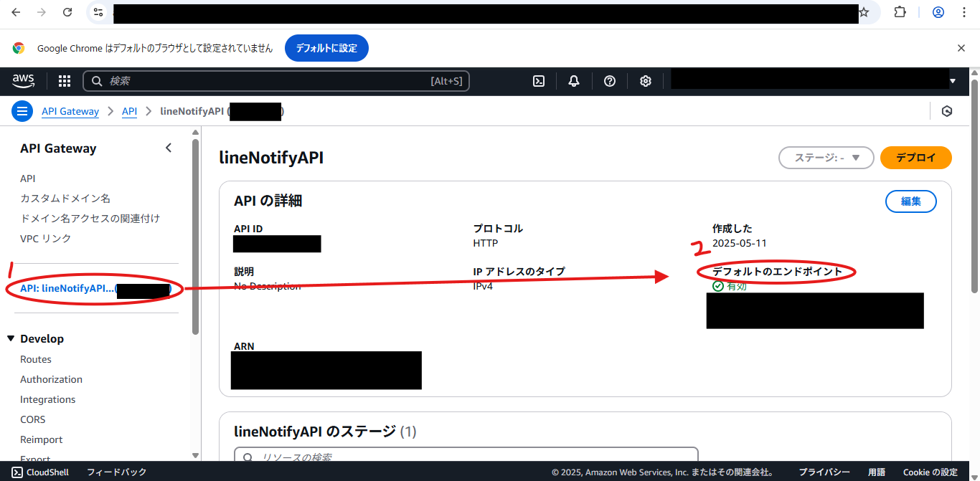Bookmark this page with the star icon
Screen dimensions: 980x481
click(864, 12)
